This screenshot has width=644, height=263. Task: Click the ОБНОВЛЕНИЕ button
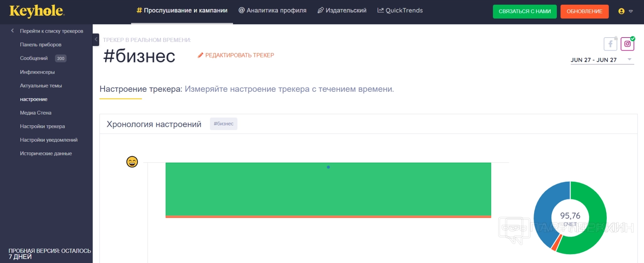tap(584, 12)
